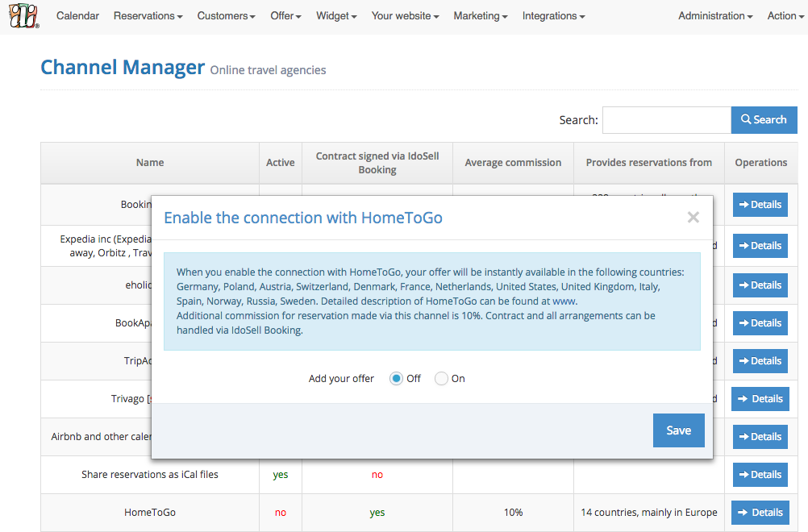Viewport: 808px width, 532px height.
Task: Open the Integrations menu
Action: (553, 16)
